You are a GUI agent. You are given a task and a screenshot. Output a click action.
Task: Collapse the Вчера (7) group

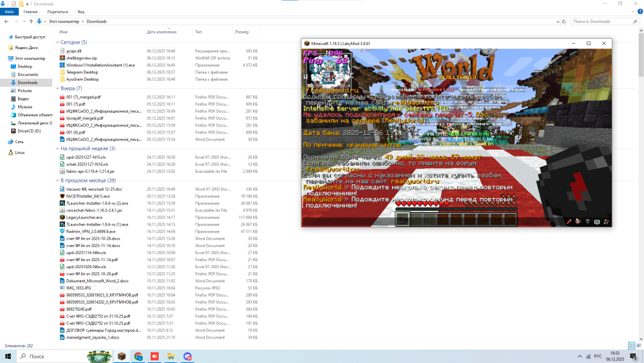tap(57, 88)
